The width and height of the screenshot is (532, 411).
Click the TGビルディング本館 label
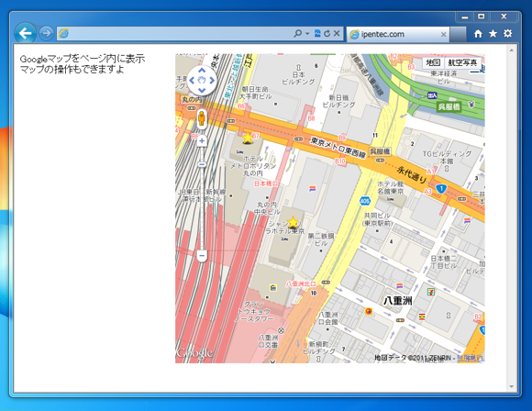[x=447, y=157]
